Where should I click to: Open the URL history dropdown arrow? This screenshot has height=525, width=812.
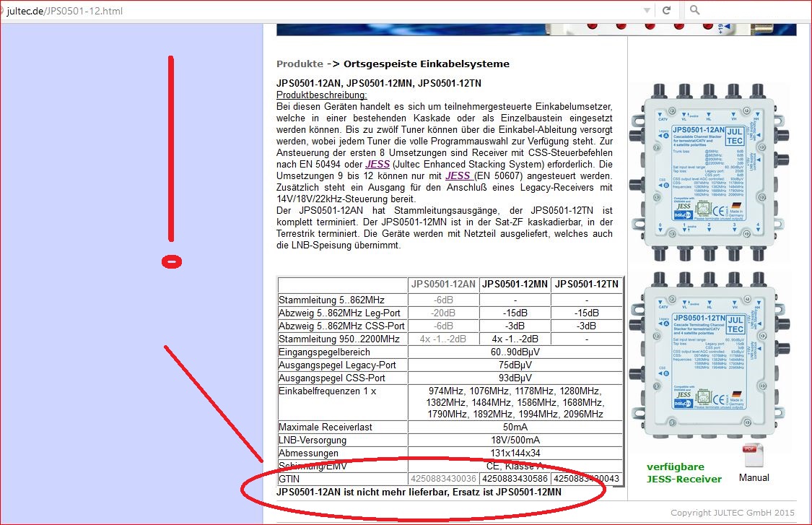647,10
